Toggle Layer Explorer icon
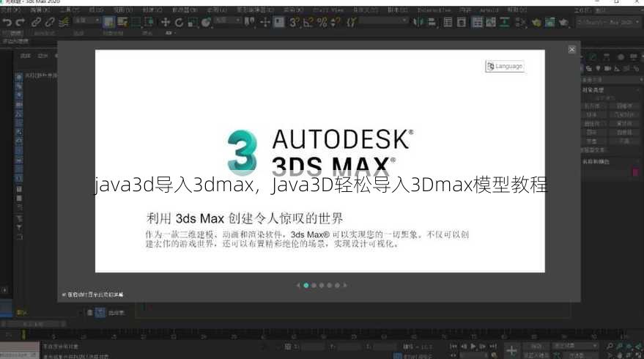 (462, 22)
